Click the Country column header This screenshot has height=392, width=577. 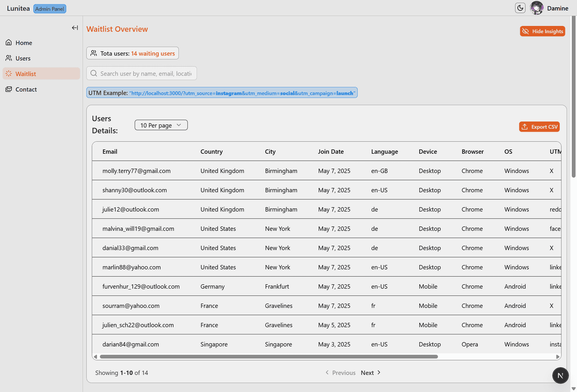tap(212, 152)
